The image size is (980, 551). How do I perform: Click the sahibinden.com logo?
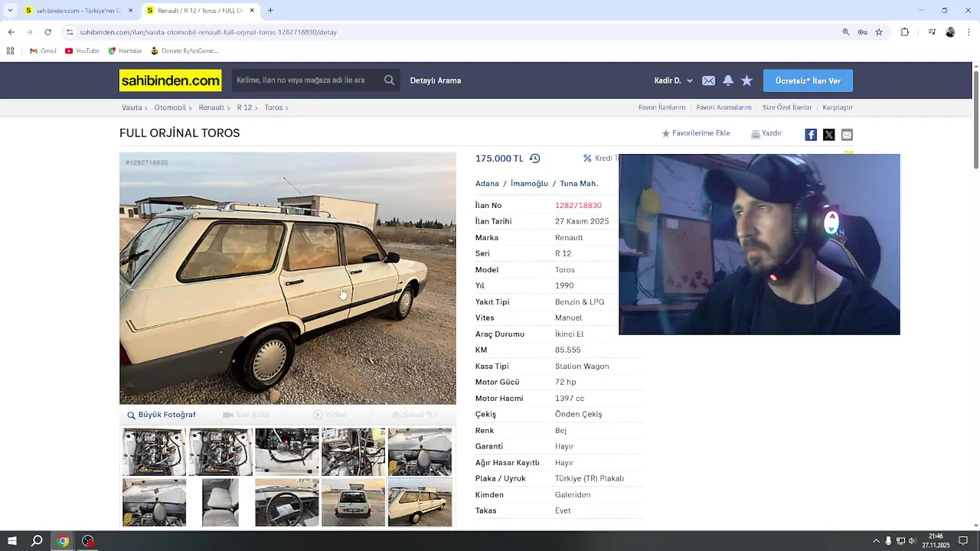170,80
